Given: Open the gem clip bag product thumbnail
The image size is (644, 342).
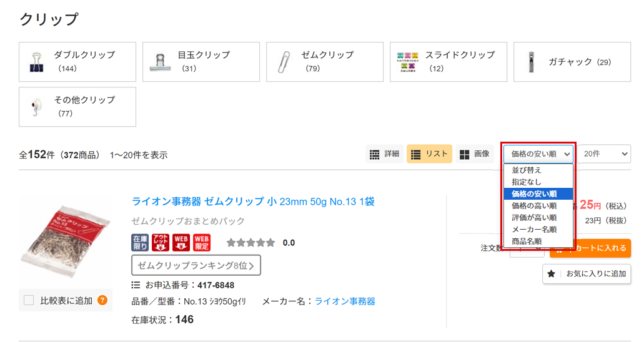Looking at the screenshot, I should pos(66,242).
